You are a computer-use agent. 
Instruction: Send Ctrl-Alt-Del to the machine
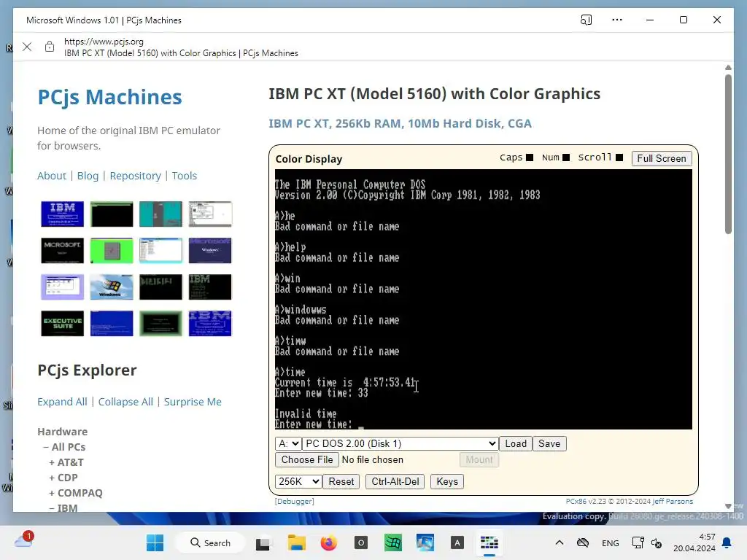(395, 481)
